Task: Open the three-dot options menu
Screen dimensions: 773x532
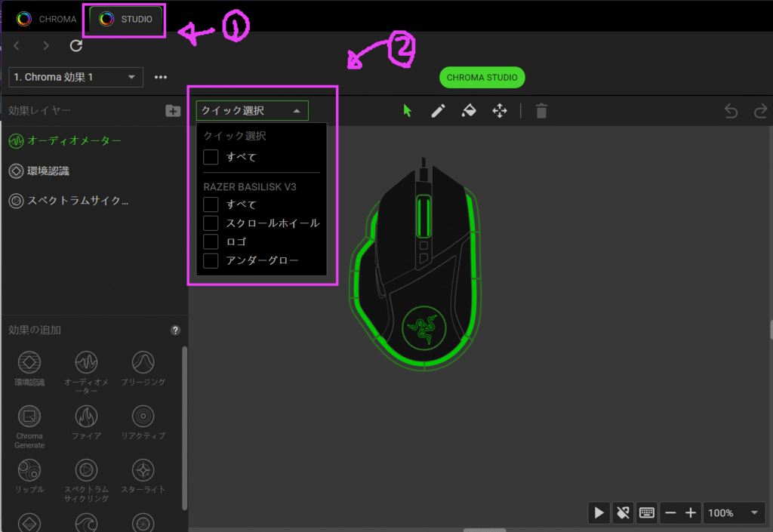Action: click(161, 77)
